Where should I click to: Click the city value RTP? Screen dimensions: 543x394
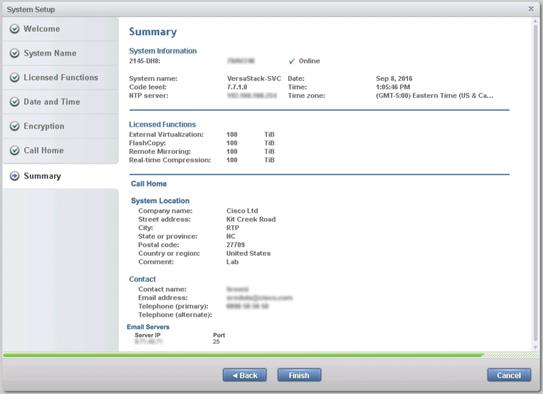click(233, 228)
